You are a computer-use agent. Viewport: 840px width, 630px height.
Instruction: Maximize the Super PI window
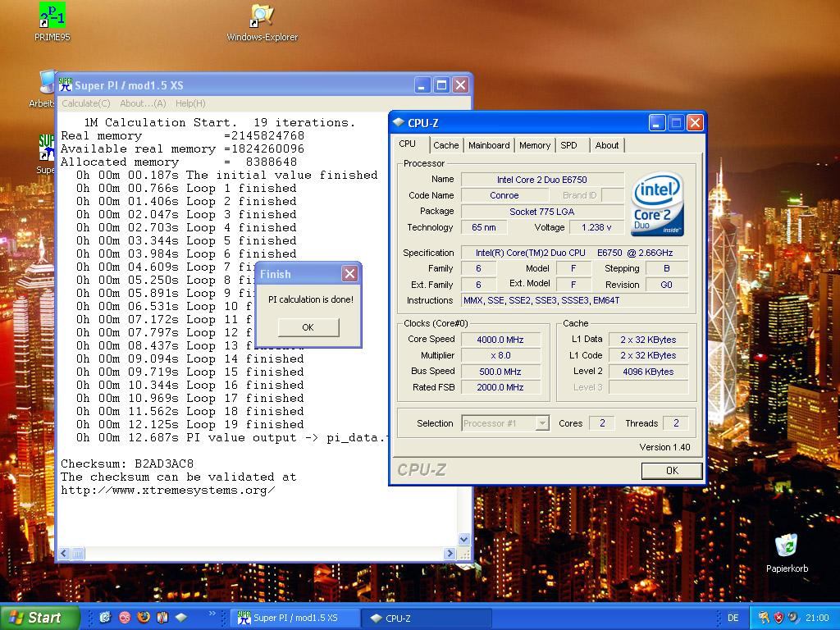[441, 84]
